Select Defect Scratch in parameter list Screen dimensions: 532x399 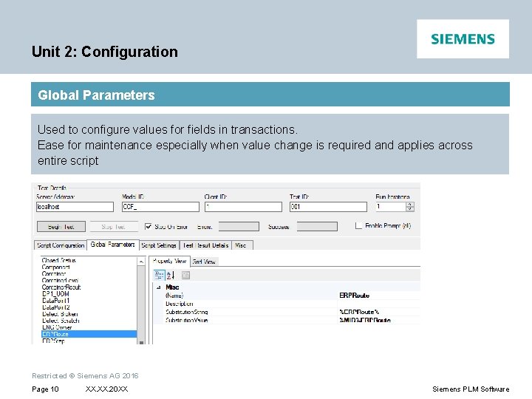pyautogui.click(x=61, y=321)
